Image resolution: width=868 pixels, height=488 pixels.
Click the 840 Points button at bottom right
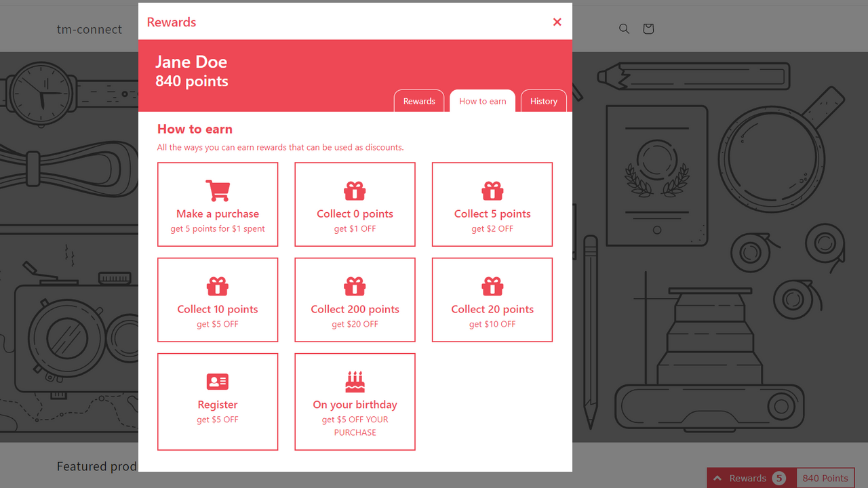825,478
